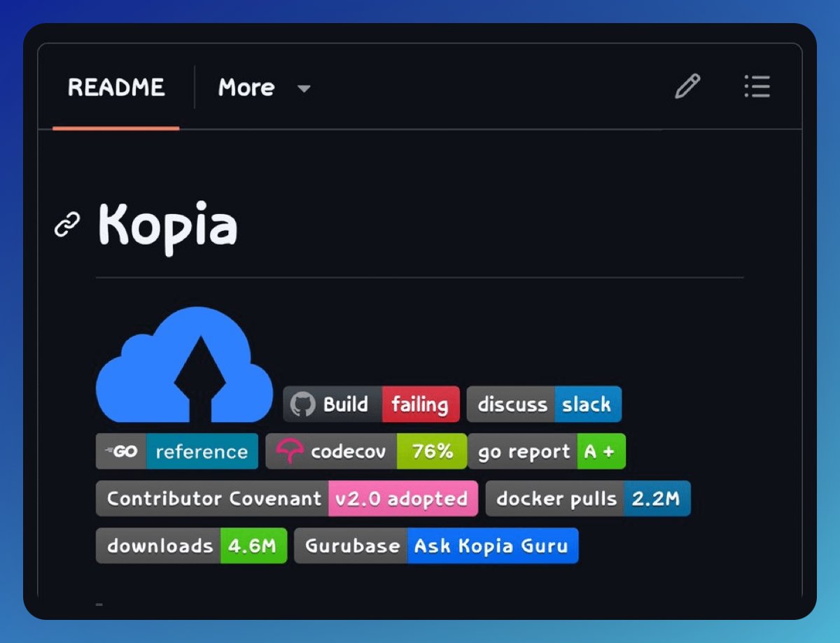Open the outline list icon
Viewport: 840px width, 643px height.
(x=757, y=87)
